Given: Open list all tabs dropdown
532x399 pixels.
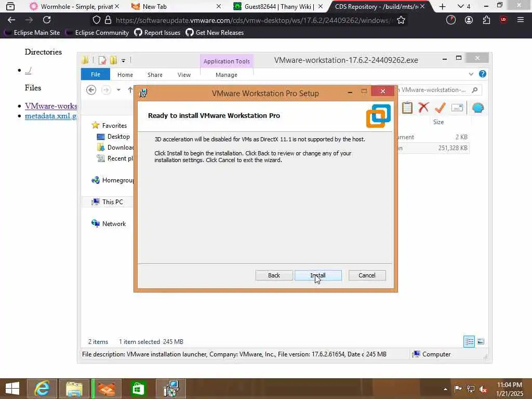Looking at the screenshot, I should [464, 6].
